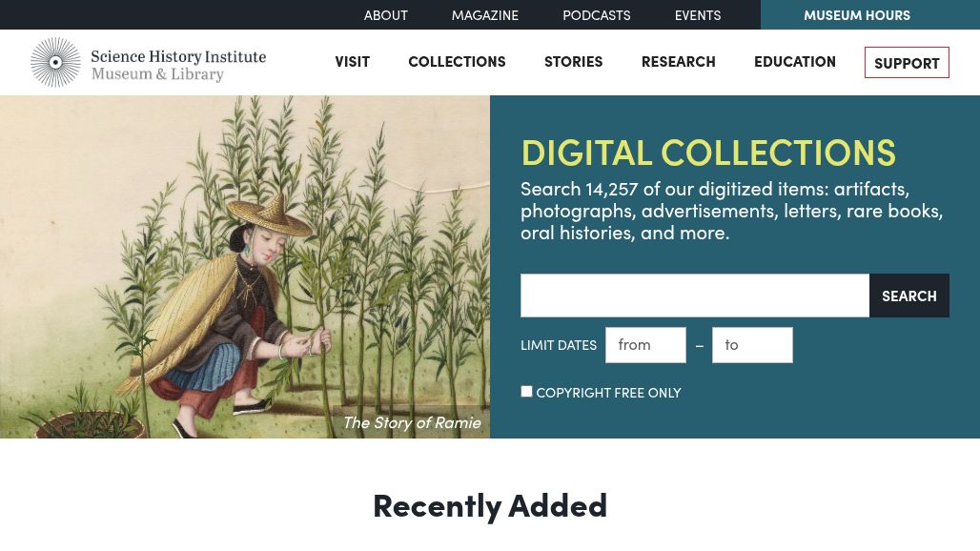Open The Story of Ramie caption link
Viewport: 980px width, 551px height.
[x=411, y=422]
